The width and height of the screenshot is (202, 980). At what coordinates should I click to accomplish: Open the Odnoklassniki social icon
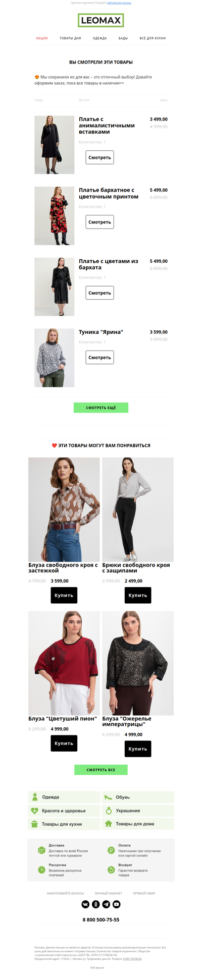pos(95,904)
